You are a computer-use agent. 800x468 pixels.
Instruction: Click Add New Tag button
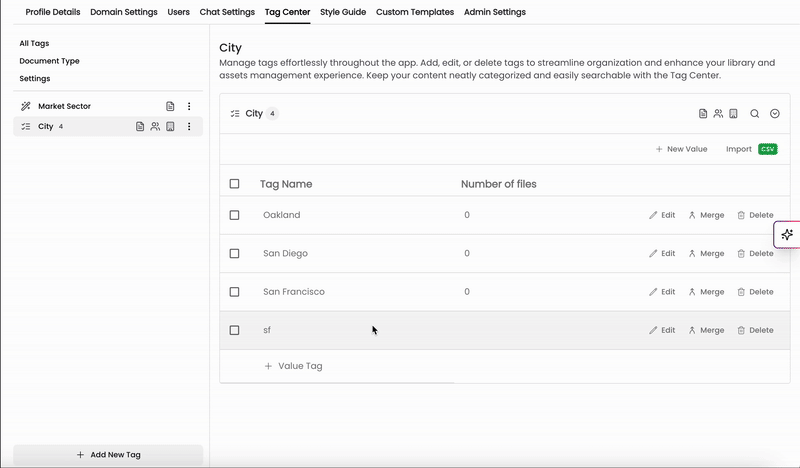point(108,455)
